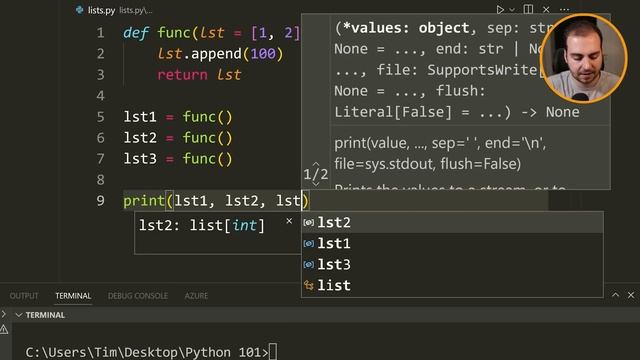Switch to the AZURE panel tab
The width and height of the screenshot is (640, 360).
click(x=196, y=296)
